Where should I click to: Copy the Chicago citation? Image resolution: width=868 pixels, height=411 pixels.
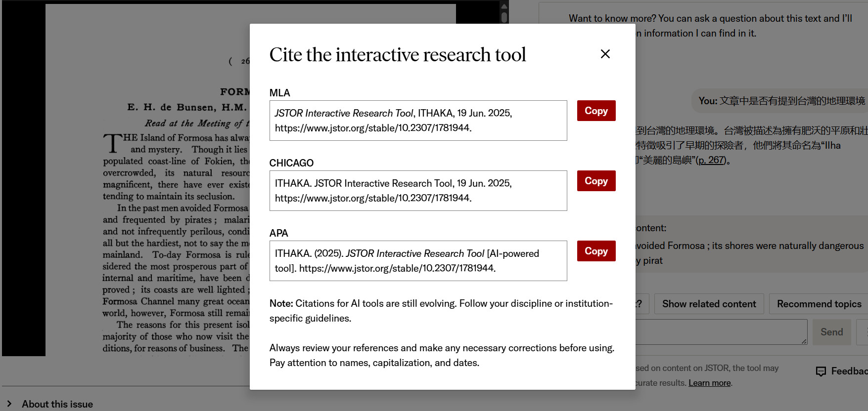[596, 181]
